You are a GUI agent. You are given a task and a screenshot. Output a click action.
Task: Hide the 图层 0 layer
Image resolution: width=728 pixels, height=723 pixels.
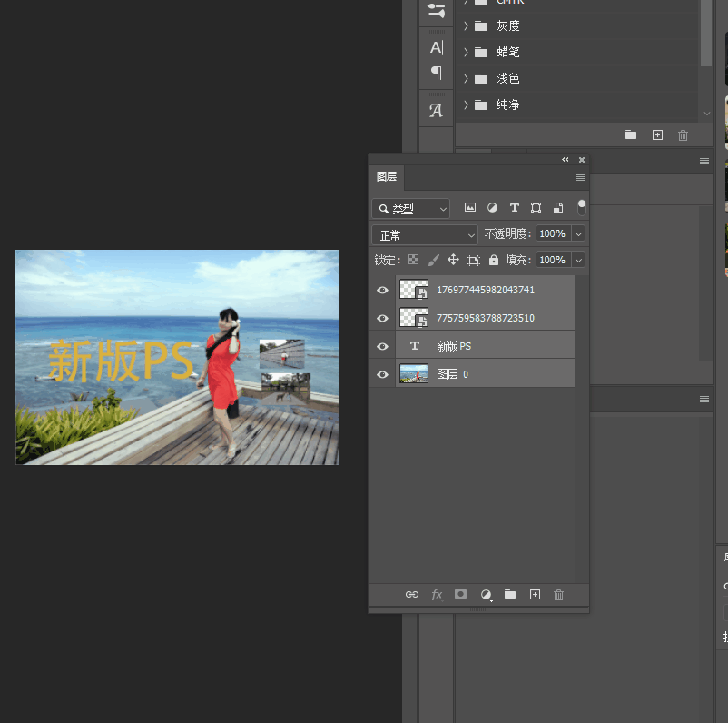[382, 374]
